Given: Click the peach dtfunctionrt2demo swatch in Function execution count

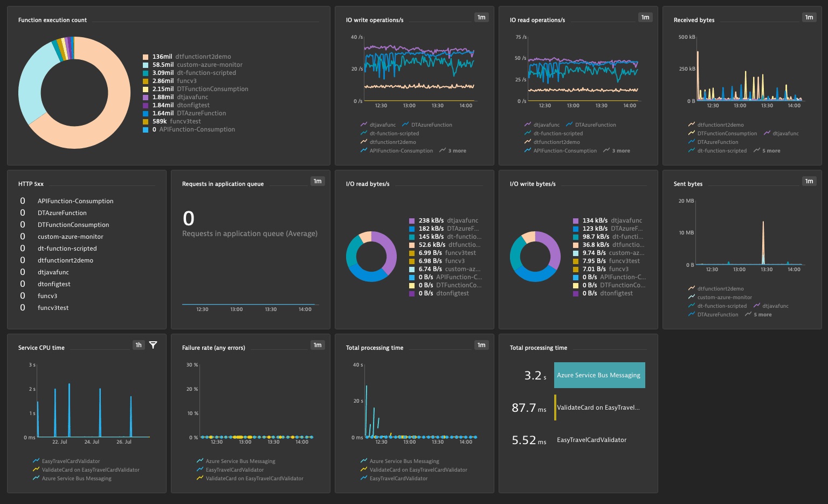Looking at the screenshot, I should click(146, 57).
